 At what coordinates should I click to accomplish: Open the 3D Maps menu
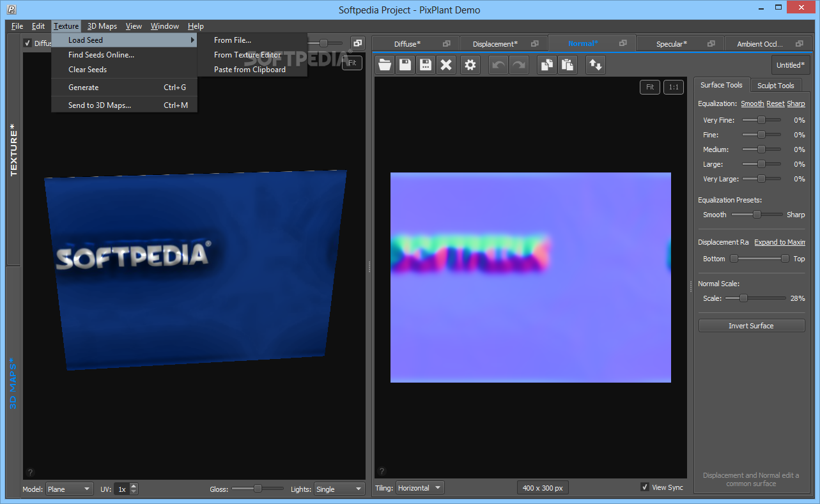click(102, 26)
